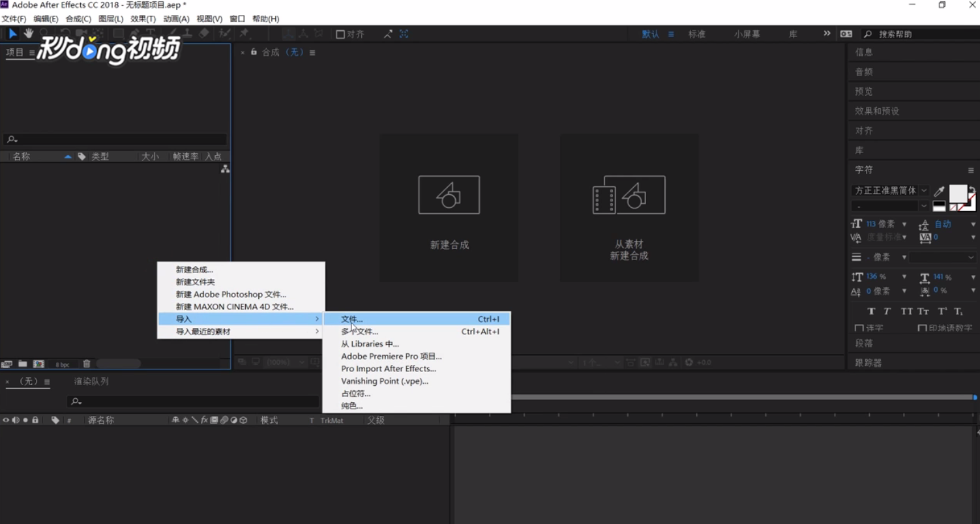The width and height of the screenshot is (980, 524).
Task: Click the Project panel search field
Action: coord(116,139)
